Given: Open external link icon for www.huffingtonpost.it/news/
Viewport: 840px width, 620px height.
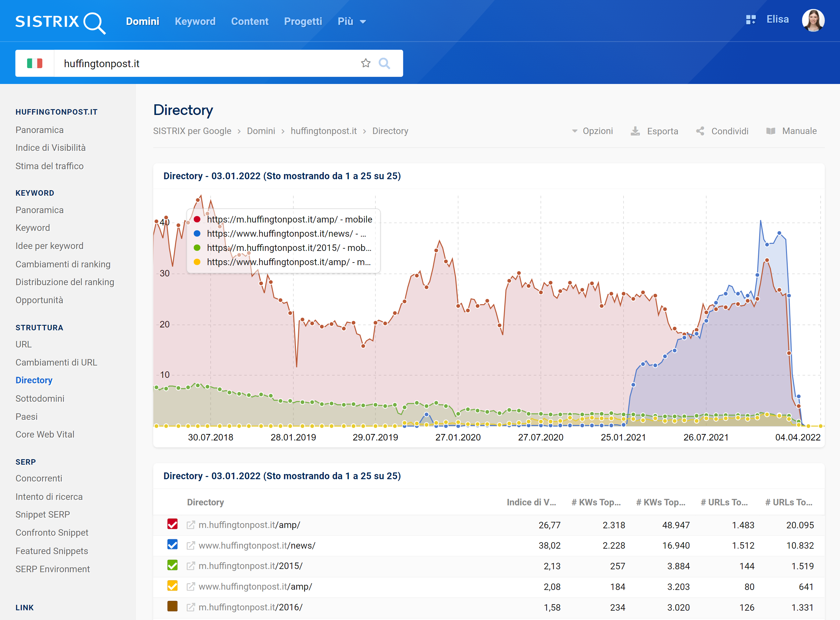Looking at the screenshot, I should click(x=191, y=545).
